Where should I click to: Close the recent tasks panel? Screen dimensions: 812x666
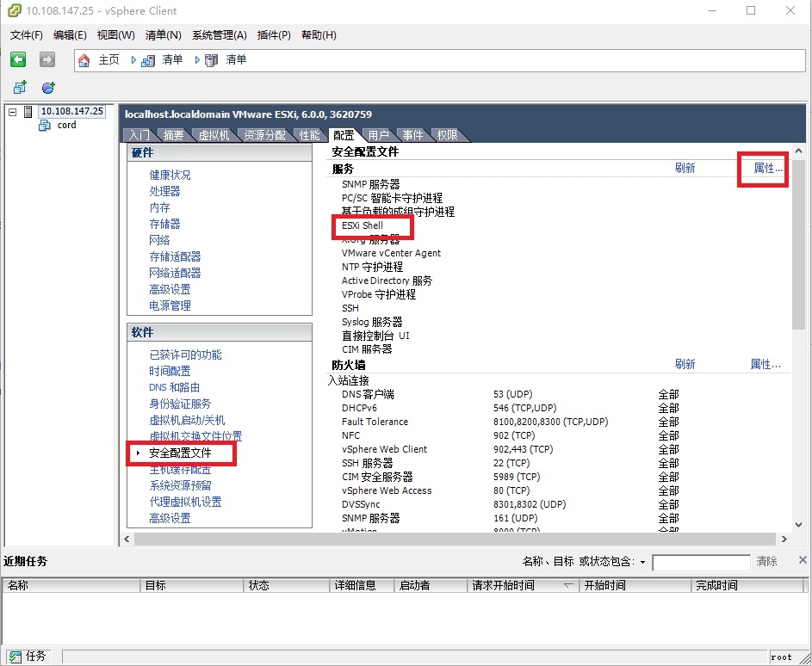(x=803, y=560)
